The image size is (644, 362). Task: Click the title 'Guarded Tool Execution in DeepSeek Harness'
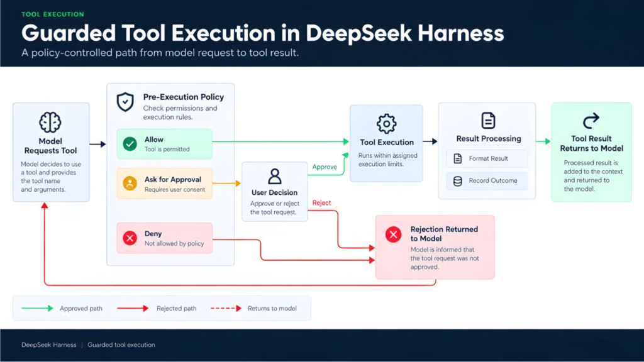[262, 33]
